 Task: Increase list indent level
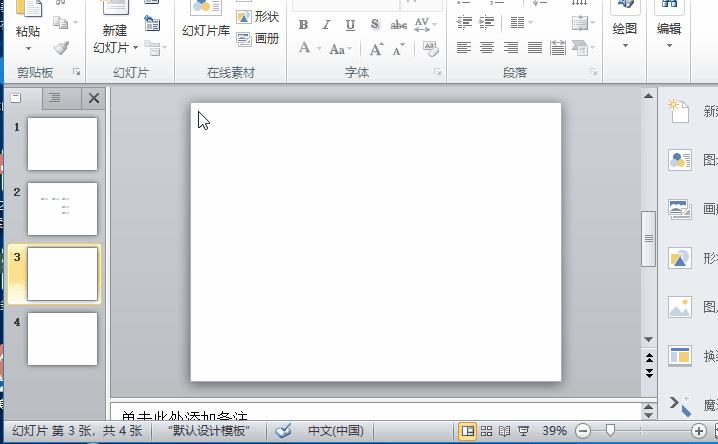tap(487, 22)
